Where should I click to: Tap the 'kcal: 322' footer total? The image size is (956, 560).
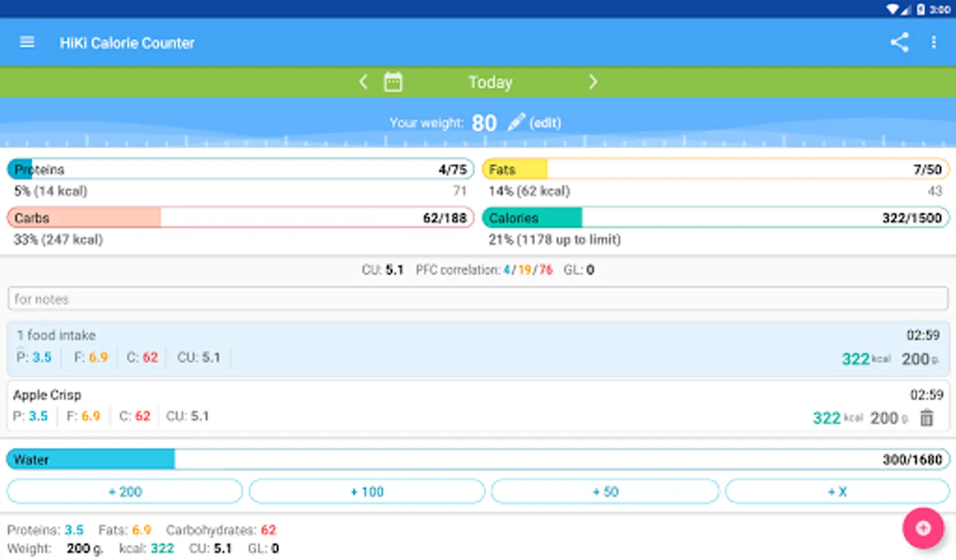[x=146, y=549]
